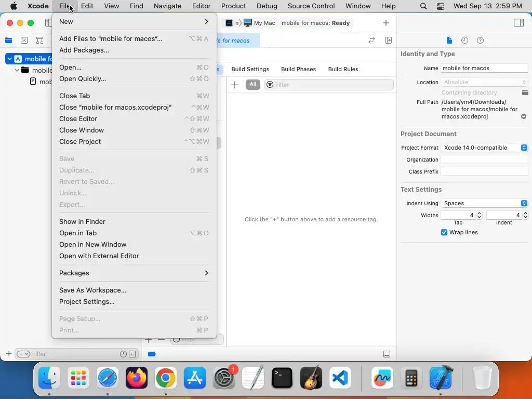
Task: Toggle the right inspector panel icon
Action: [518, 23]
